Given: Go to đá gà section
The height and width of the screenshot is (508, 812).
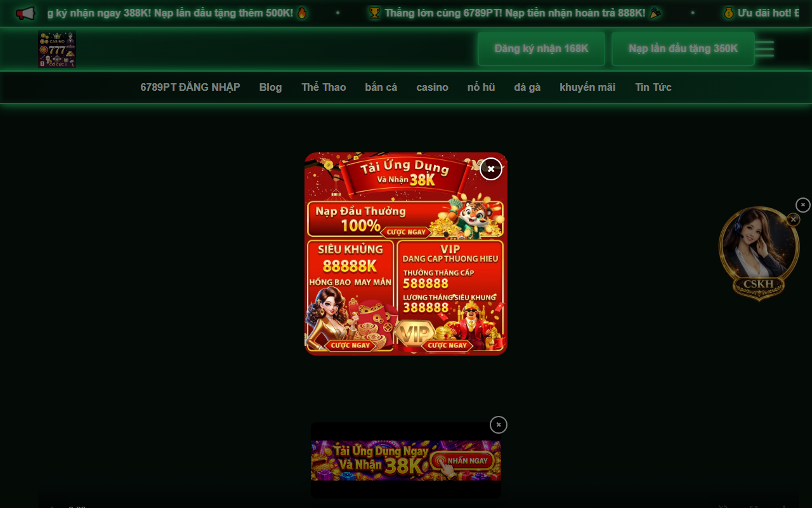Looking at the screenshot, I should tap(527, 88).
